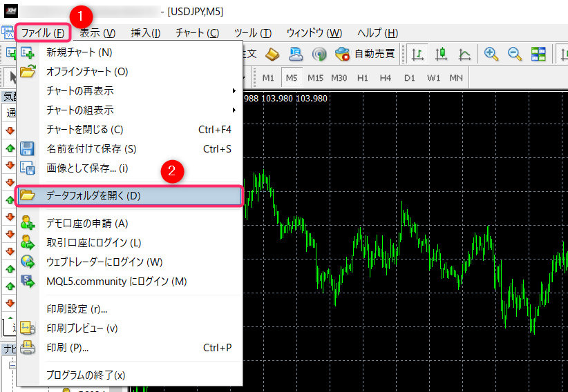Click the chart window icon beside ファイル
The width and height of the screenshot is (568, 392).
[x=7, y=32]
